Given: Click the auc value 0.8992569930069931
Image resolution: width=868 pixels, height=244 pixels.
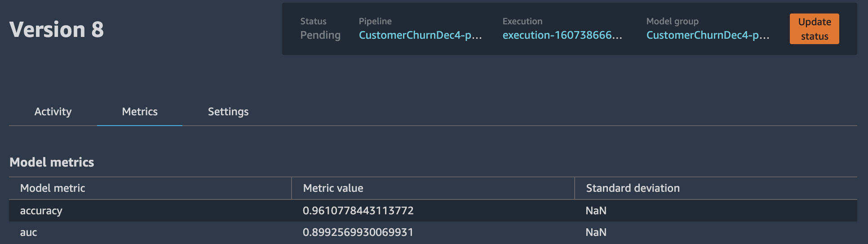Looking at the screenshot, I should pyautogui.click(x=358, y=232).
